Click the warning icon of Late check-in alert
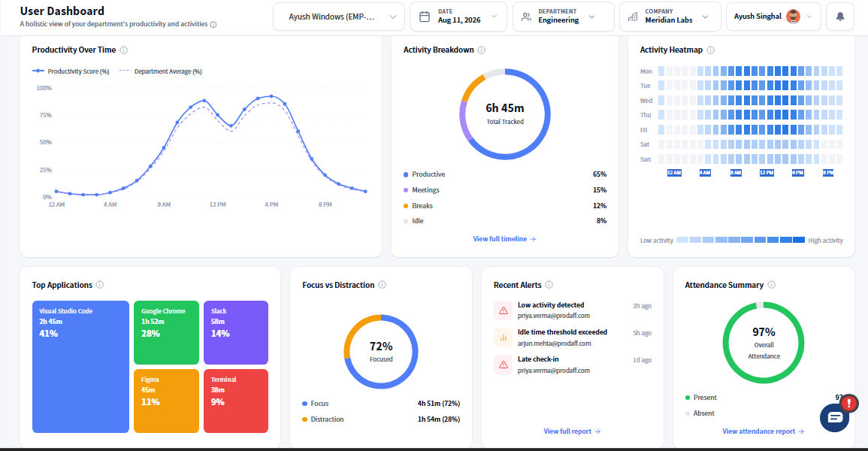This screenshot has width=868, height=451. (504, 365)
